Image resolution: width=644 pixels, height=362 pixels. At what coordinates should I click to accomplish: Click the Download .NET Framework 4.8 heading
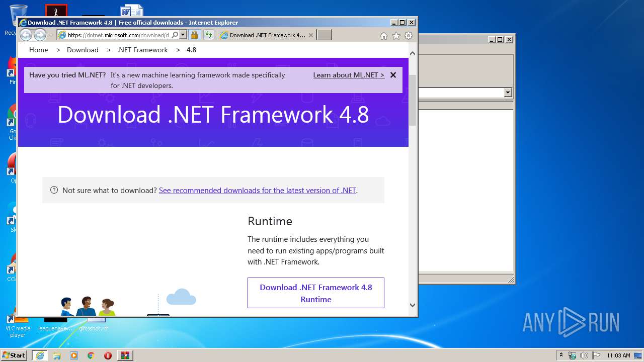(213, 115)
